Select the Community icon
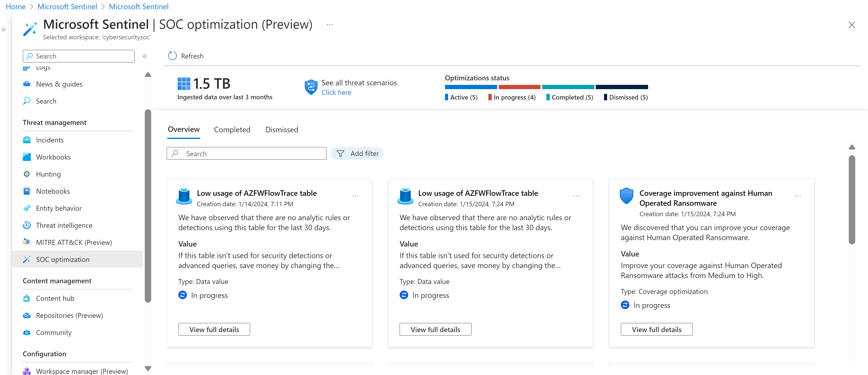Image resolution: width=868 pixels, height=375 pixels. [x=27, y=332]
